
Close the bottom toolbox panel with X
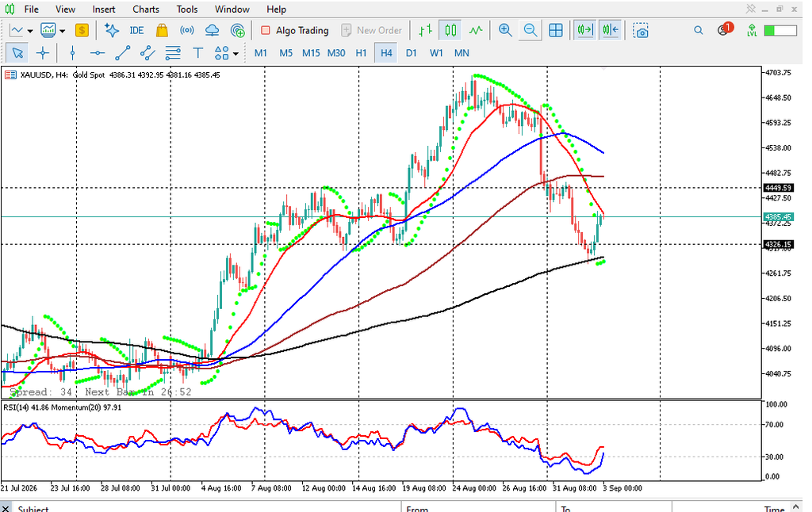click(x=6, y=508)
